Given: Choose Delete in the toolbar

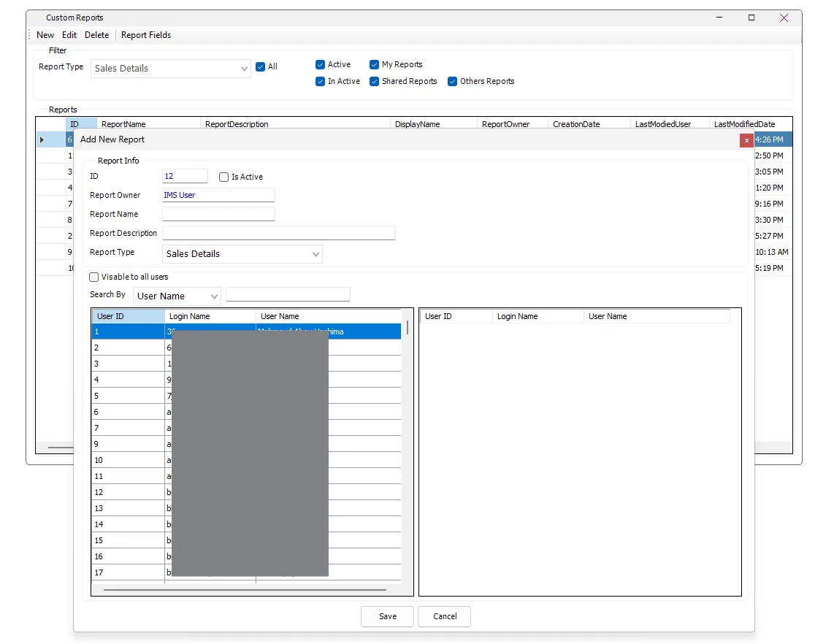Looking at the screenshot, I should coord(97,35).
